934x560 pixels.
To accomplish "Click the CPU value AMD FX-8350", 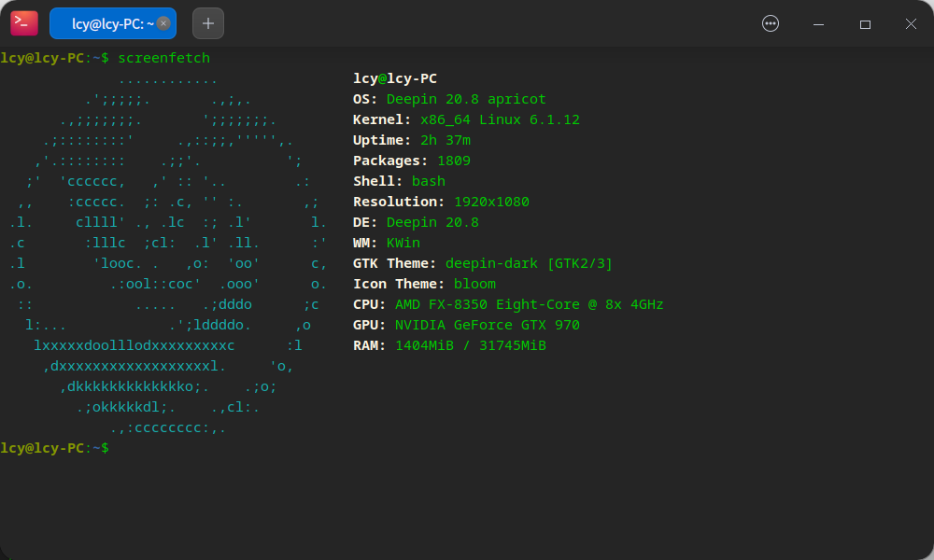I will (441, 304).
